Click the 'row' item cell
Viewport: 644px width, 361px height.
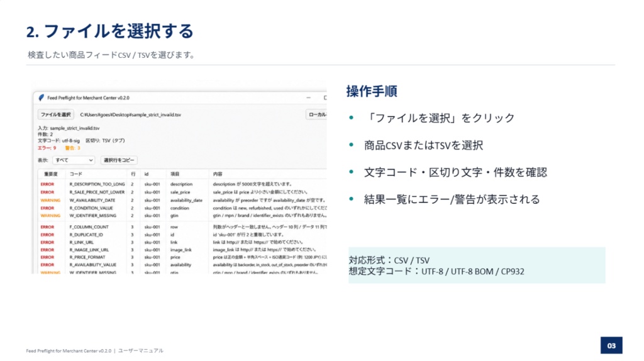(174, 227)
